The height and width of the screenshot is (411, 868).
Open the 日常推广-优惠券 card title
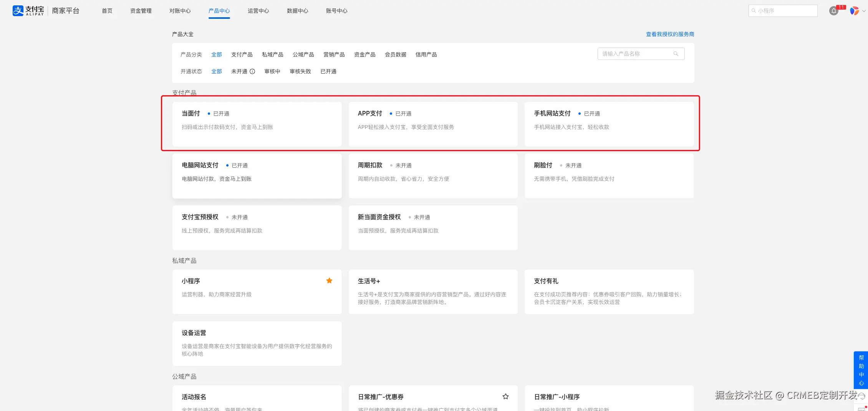[381, 397]
